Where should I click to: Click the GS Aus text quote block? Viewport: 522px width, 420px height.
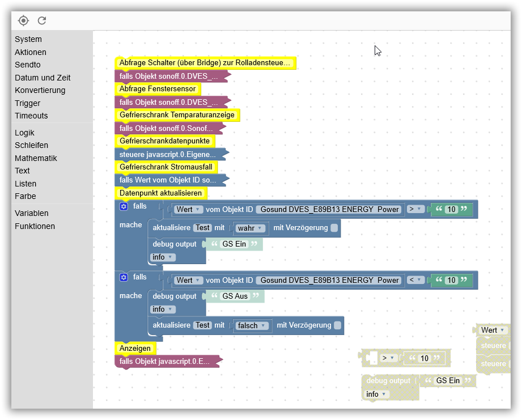point(235,296)
